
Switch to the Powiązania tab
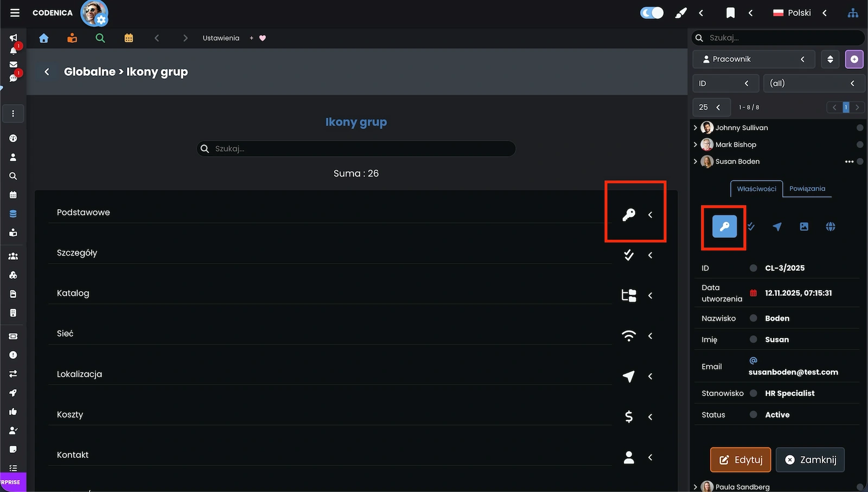[807, 189]
